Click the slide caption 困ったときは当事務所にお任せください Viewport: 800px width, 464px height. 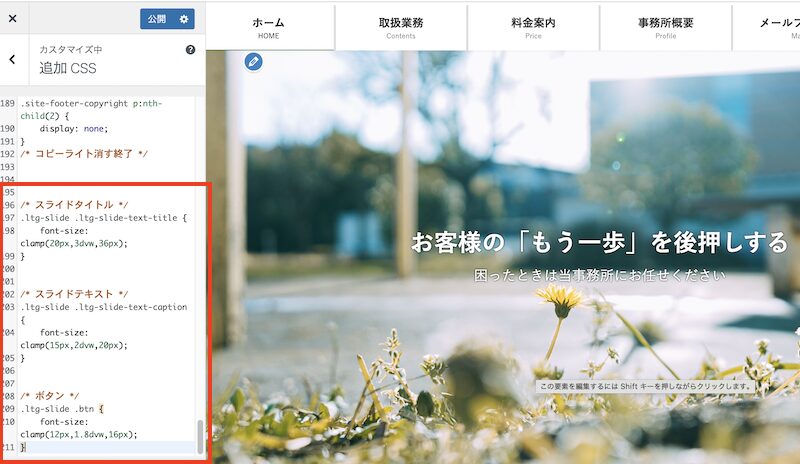coord(600,276)
